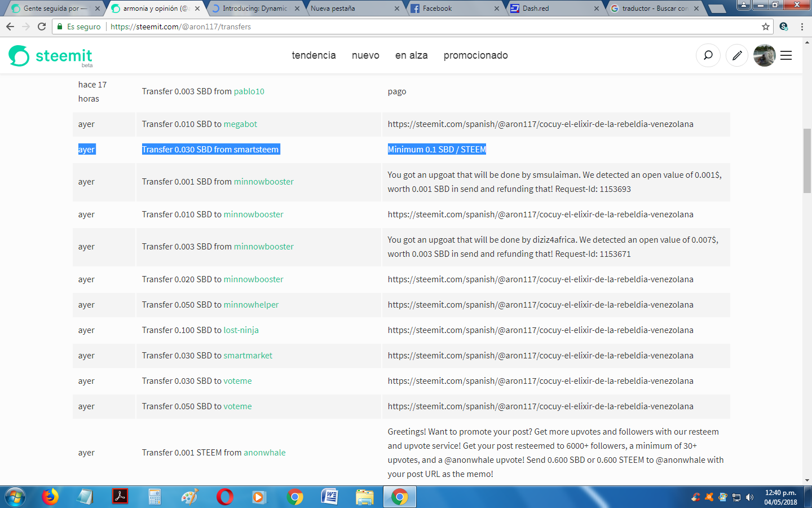Reload the page with the refresh icon
Viewport: 812px width, 508px height.
click(x=42, y=27)
